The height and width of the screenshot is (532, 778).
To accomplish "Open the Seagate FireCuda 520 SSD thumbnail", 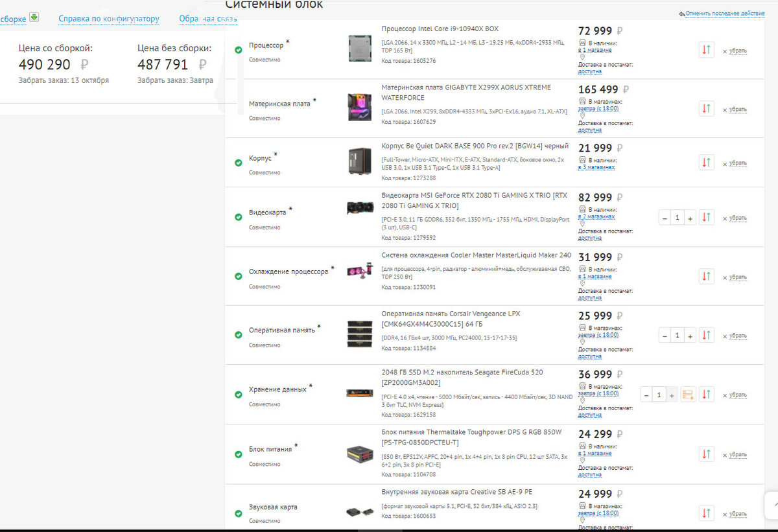I will pos(359,392).
